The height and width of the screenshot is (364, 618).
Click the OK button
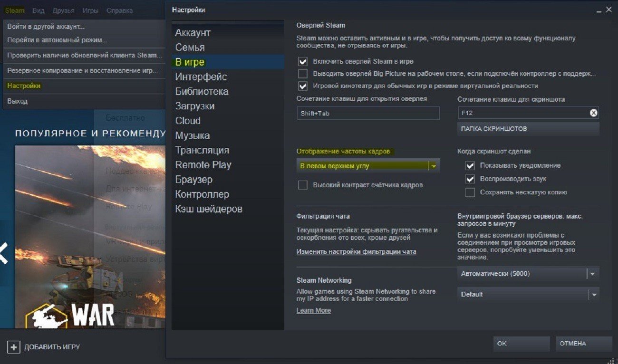point(521,344)
